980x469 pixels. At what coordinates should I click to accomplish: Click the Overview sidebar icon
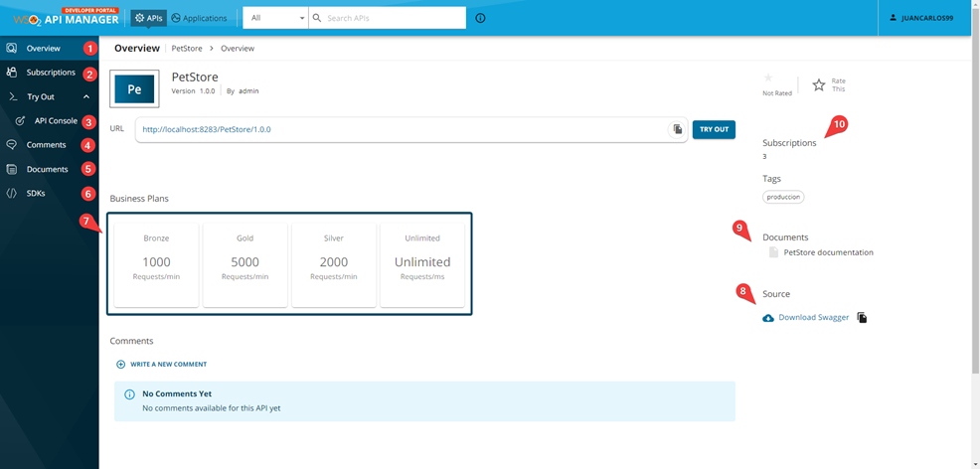tap(11, 48)
